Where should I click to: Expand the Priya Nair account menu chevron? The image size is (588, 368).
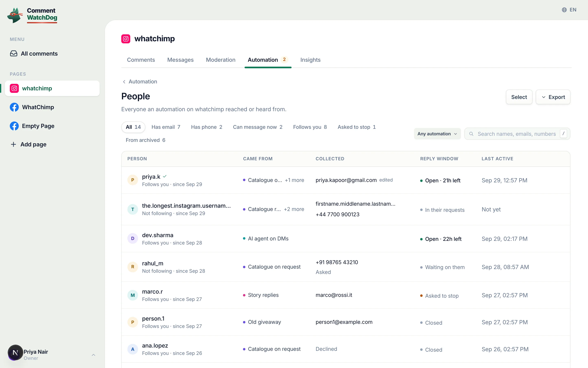click(x=94, y=355)
